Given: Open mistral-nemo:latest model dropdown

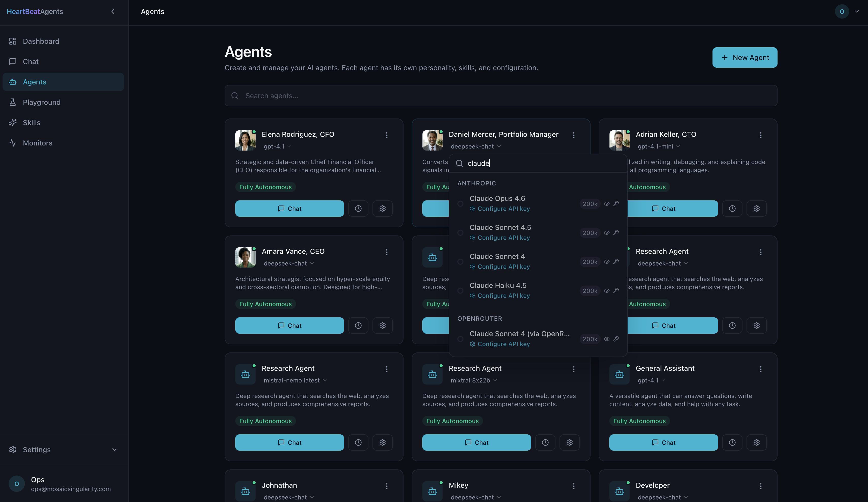Looking at the screenshot, I should click(x=295, y=380).
